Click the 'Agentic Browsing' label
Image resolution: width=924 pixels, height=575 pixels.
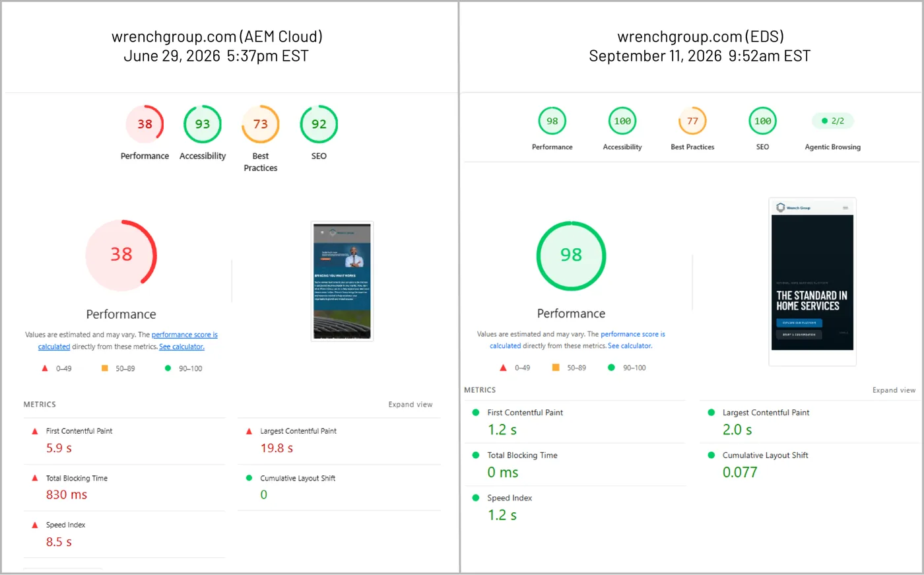(x=833, y=147)
